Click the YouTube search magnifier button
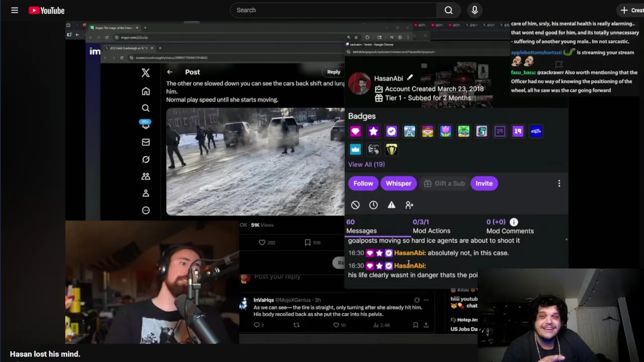 coord(448,10)
